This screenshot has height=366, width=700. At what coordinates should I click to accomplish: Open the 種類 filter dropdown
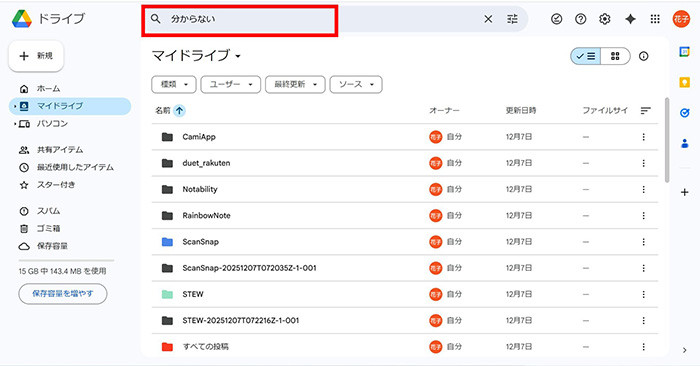pos(174,84)
